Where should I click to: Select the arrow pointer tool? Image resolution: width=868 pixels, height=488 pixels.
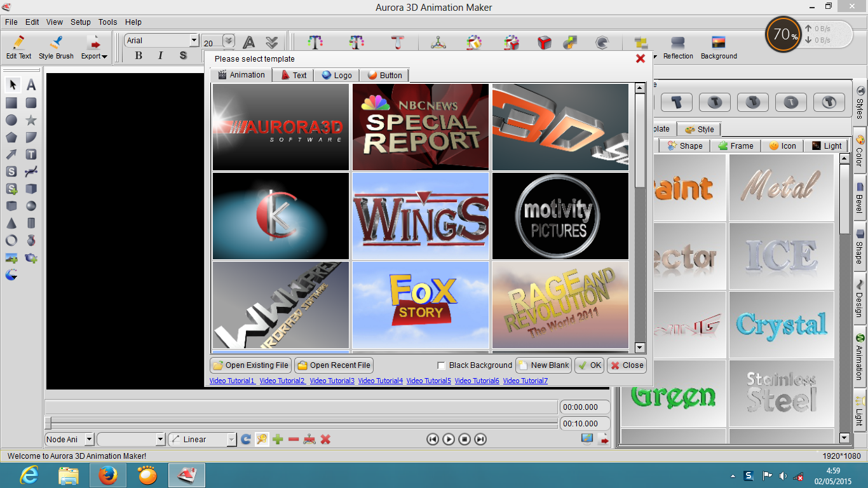[12, 85]
